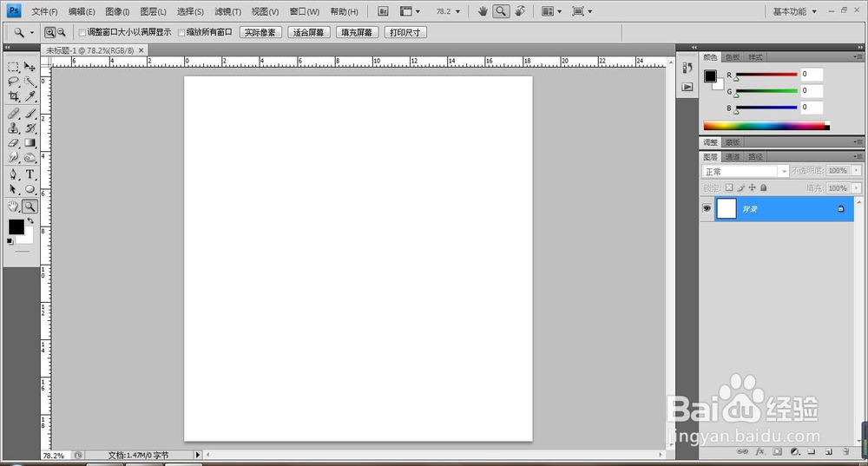This screenshot has height=466, width=868.
Task: Select the Path Selection tool
Action: pos(13,188)
